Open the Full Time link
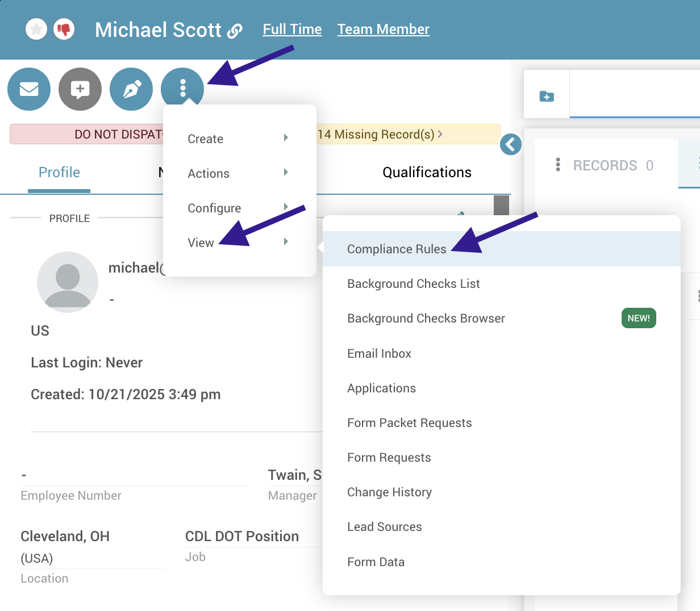The image size is (700, 611). [292, 30]
